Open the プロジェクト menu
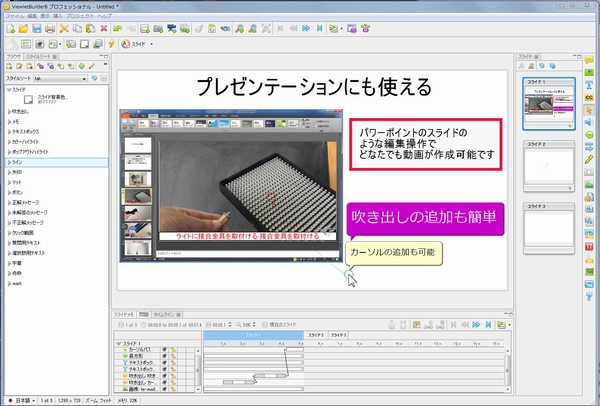This screenshot has height=406, width=600. click(80, 16)
